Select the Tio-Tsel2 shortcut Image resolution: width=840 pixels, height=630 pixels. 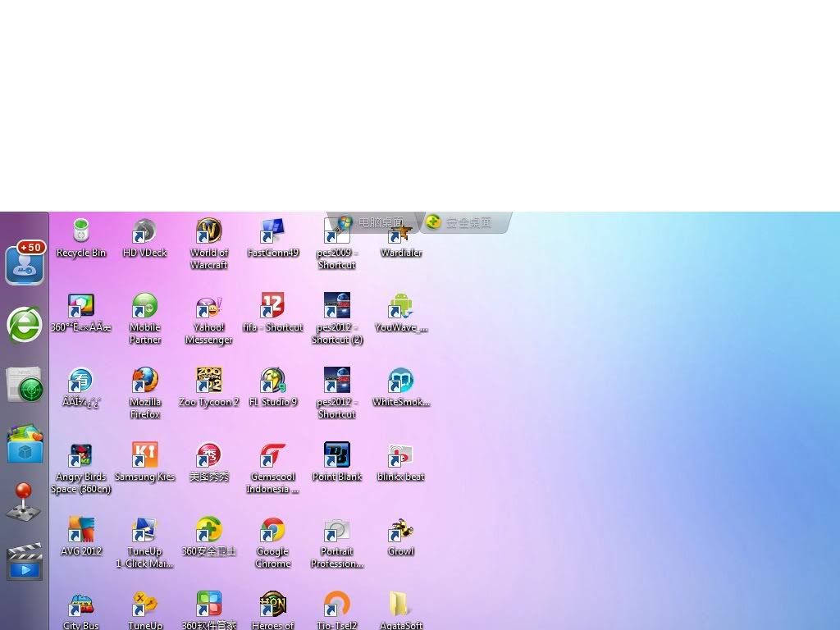(337, 605)
